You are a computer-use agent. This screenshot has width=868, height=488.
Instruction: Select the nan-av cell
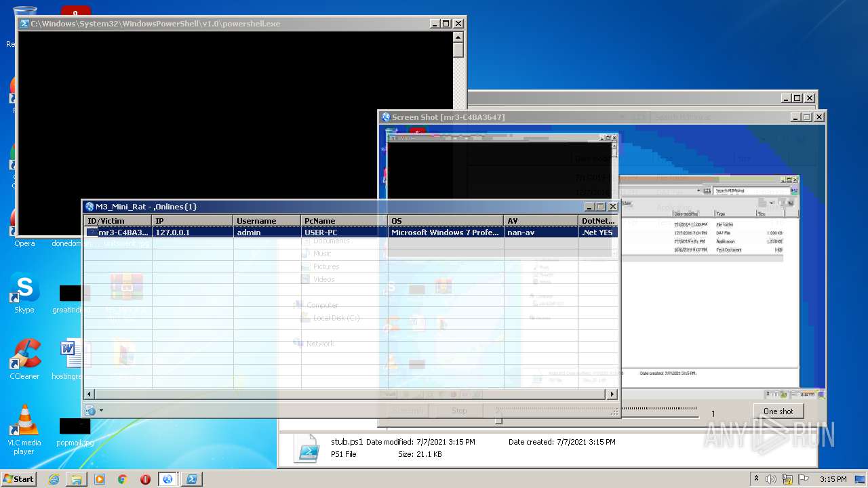pyautogui.click(x=541, y=232)
